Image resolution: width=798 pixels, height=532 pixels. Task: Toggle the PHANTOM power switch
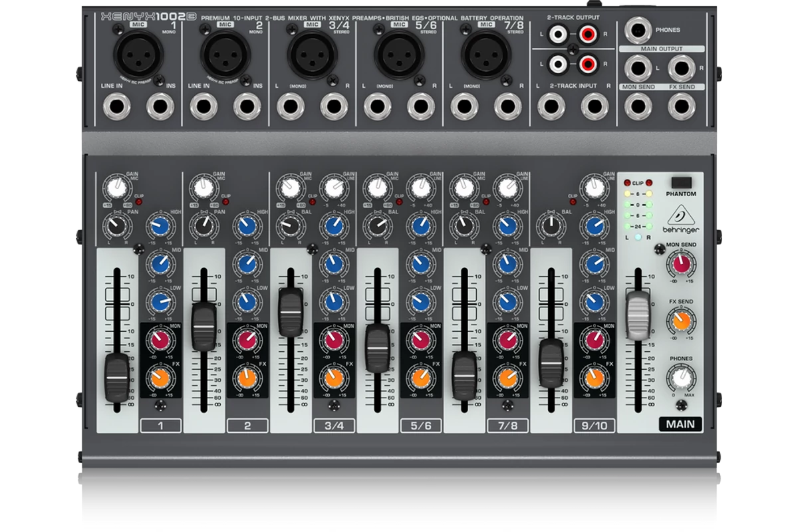click(x=681, y=183)
